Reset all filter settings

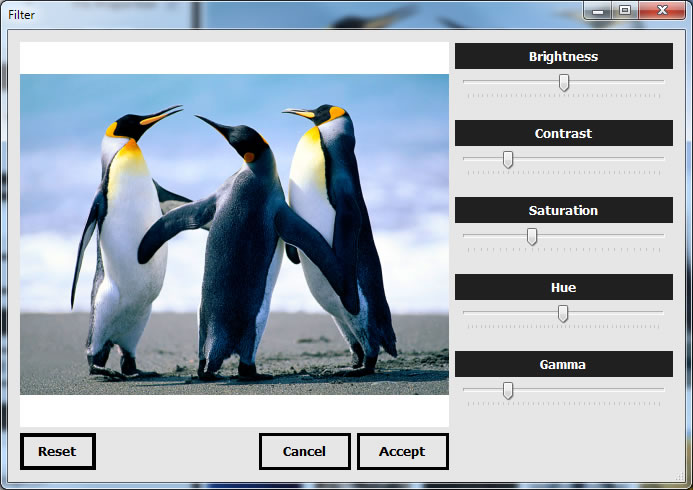tap(58, 451)
